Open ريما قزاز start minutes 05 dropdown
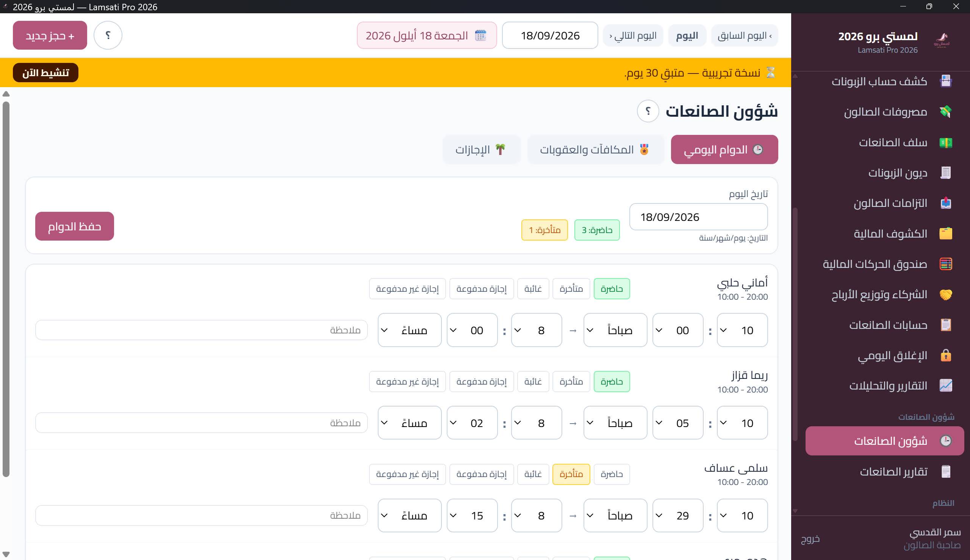Image resolution: width=970 pixels, height=560 pixels. tap(678, 423)
